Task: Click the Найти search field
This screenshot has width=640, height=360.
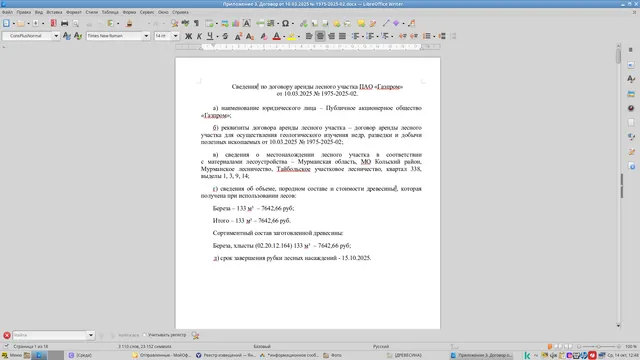Action: 50,335
